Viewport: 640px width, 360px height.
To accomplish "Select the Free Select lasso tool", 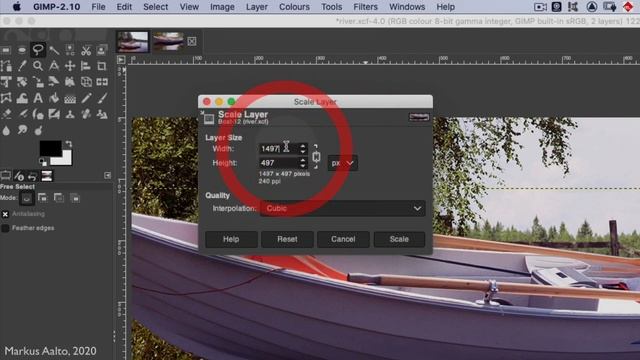I will 38,50.
